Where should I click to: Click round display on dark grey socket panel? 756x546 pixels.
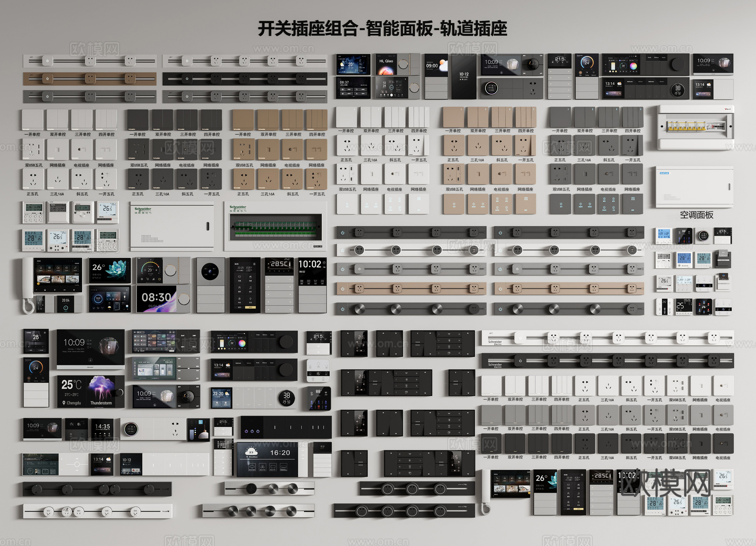click(x=491, y=88)
